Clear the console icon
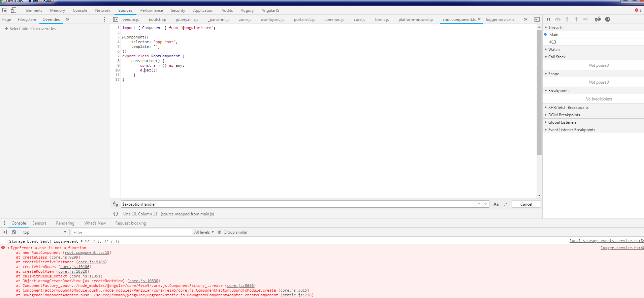Screen dimensions: 644x298 (x=14, y=232)
